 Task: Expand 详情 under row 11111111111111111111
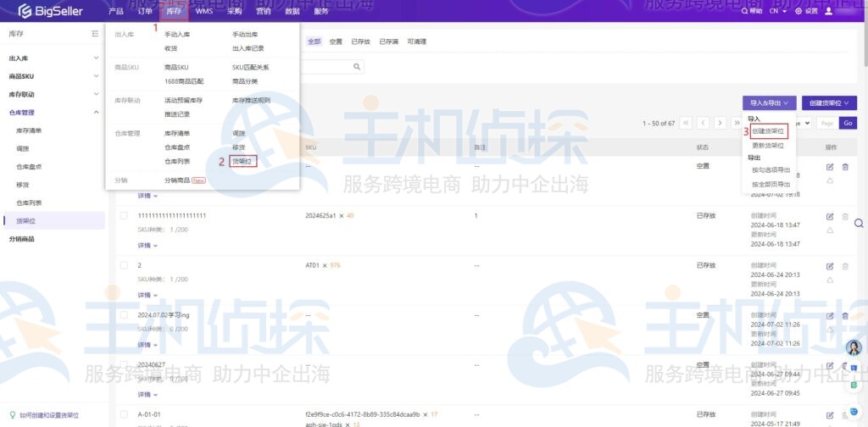[x=147, y=245]
